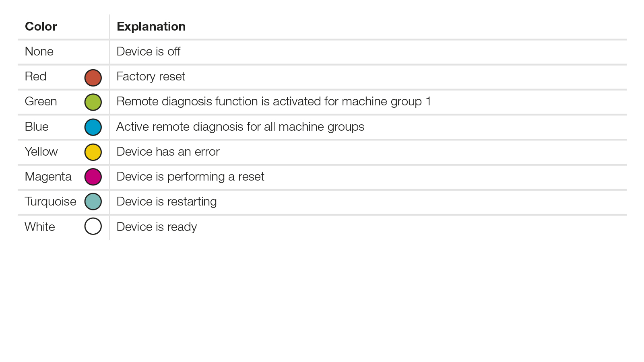Click the green color indicator circle
This screenshot has height=362, width=644.
click(93, 102)
